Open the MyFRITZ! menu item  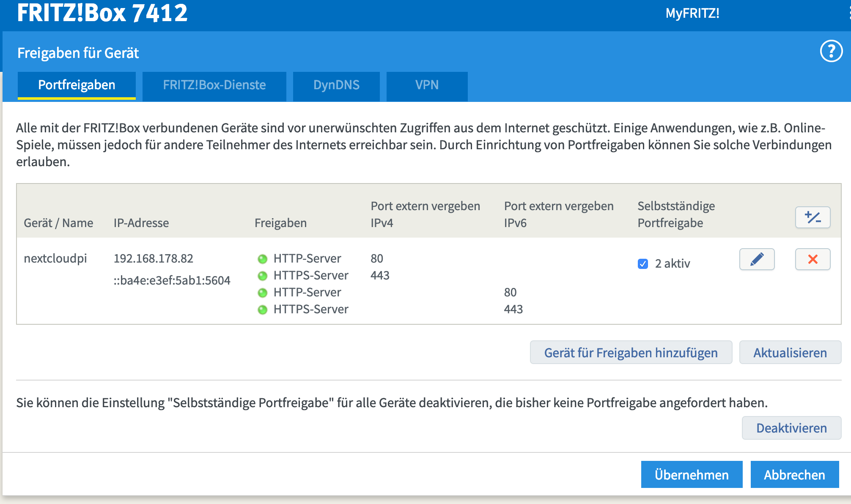tap(692, 13)
